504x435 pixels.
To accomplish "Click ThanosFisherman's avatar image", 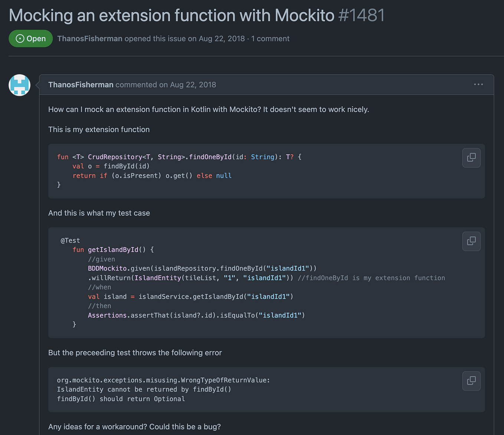I will point(19,85).
